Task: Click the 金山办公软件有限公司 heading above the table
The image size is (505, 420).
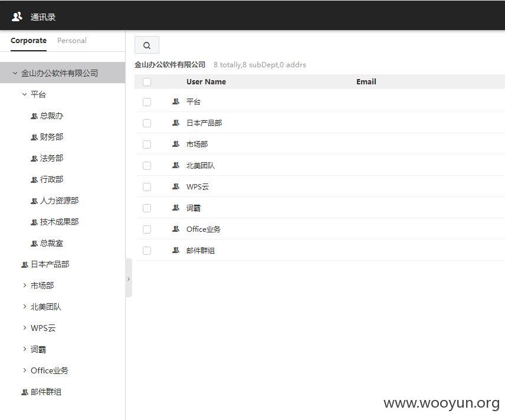Action: tap(170, 65)
